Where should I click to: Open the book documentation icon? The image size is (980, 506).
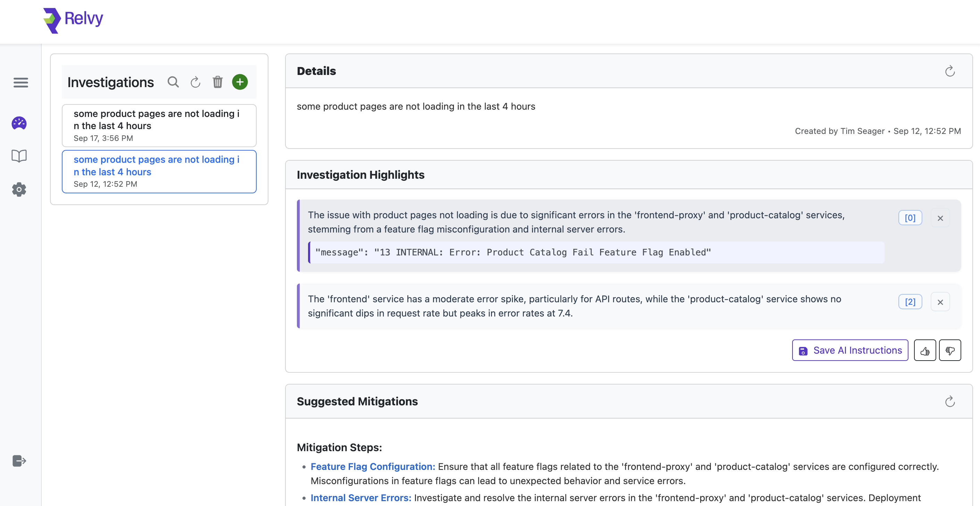coord(19,156)
